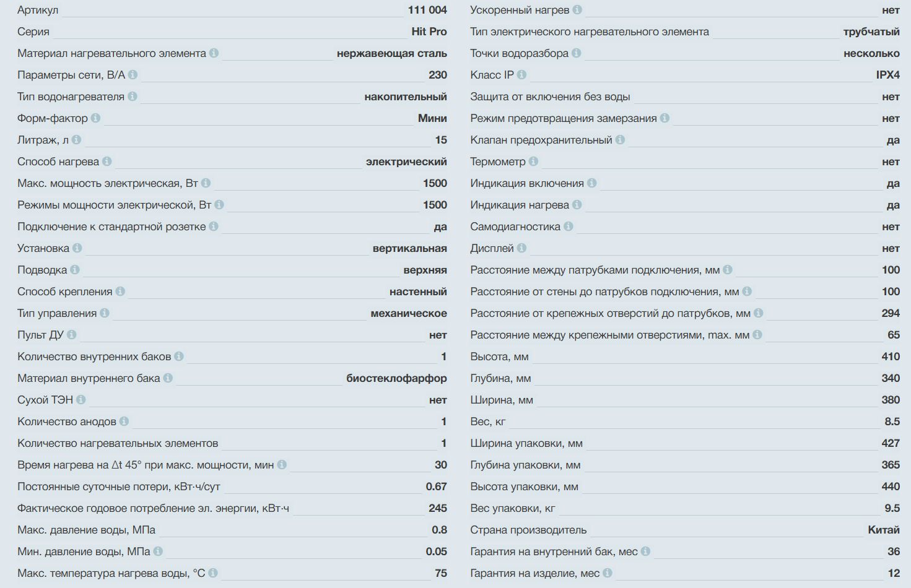Click info icon beside Способ нагрева
911x588 pixels.
pyautogui.click(x=107, y=162)
